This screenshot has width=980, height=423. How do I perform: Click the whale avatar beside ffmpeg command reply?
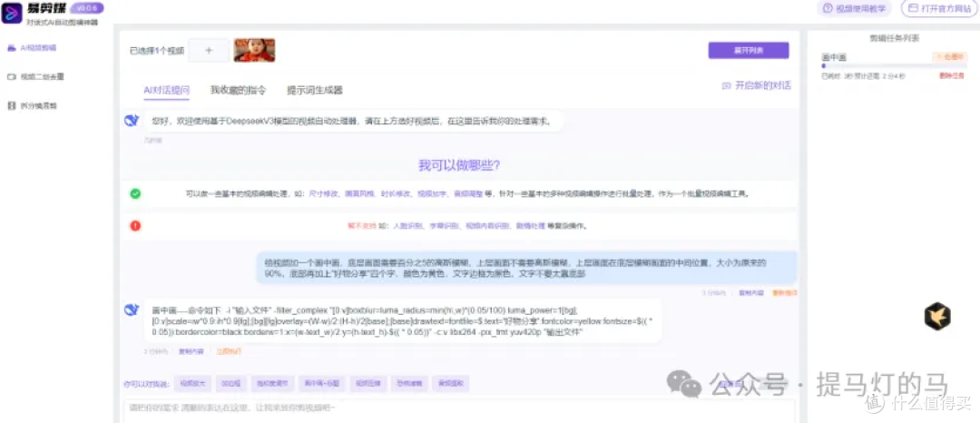(132, 310)
